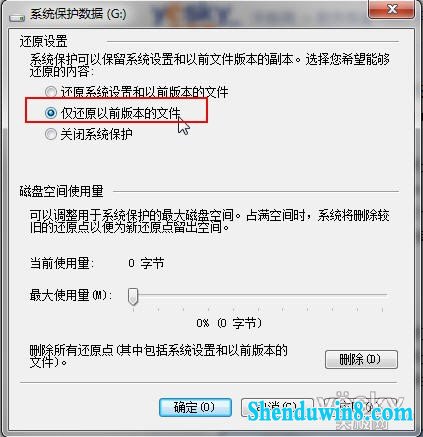
Task: Select 仅还原以前版本的文件 radio button
Action: [51, 113]
